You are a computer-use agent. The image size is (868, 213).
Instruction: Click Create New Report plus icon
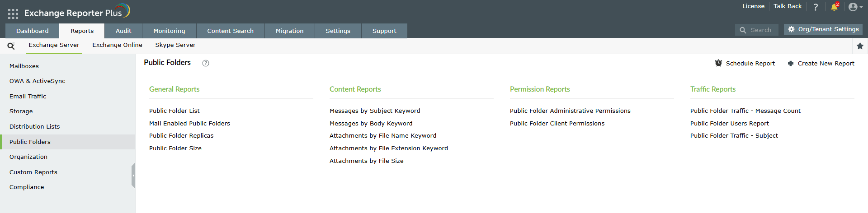pyautogui.click(x=790, y=64)
